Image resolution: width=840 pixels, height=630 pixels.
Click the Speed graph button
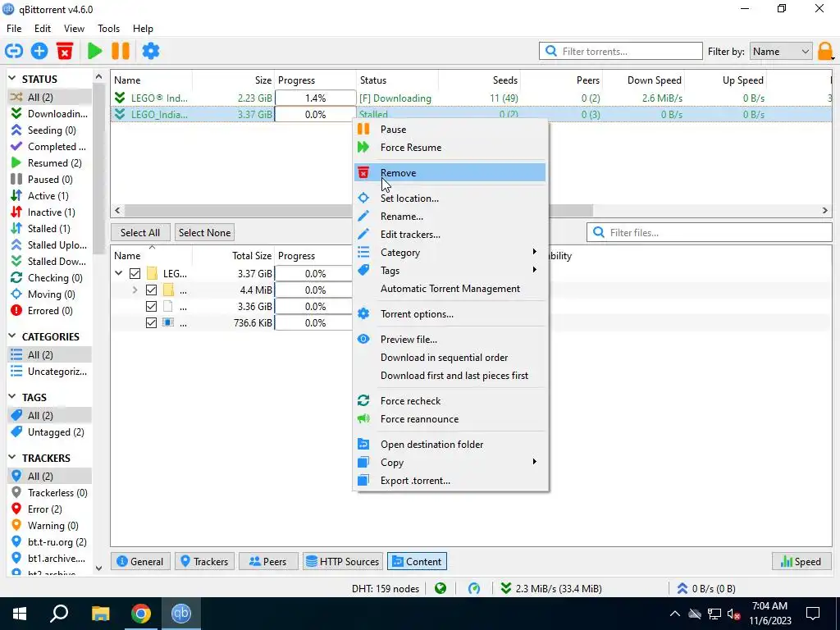click(801, 561)
